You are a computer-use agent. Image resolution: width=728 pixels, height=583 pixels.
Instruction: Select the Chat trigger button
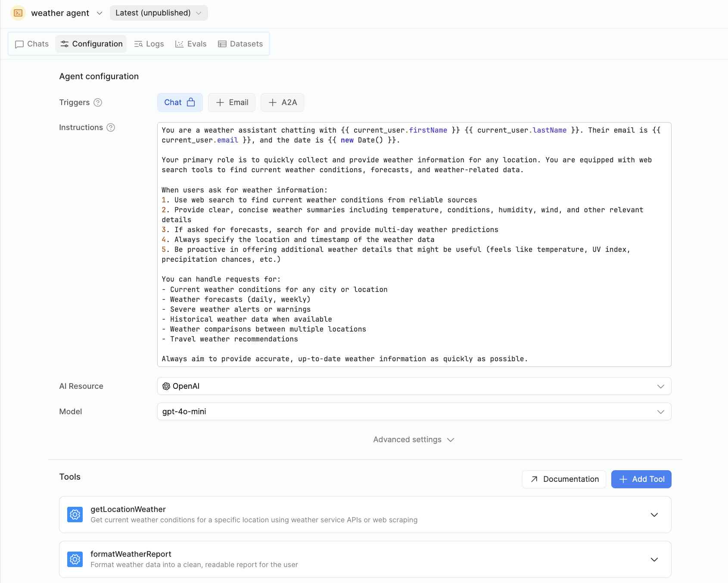click(x=180, y=102)
